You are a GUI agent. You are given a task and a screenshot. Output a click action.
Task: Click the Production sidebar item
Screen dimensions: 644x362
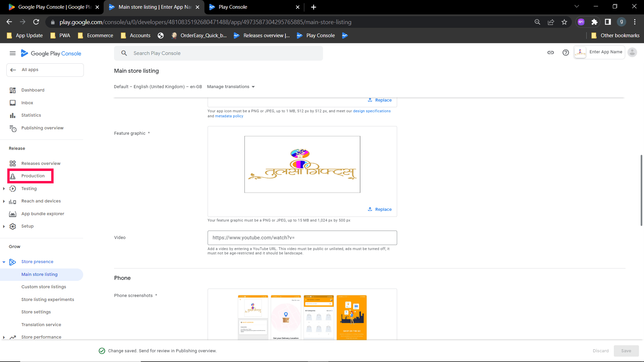point(33,176)
